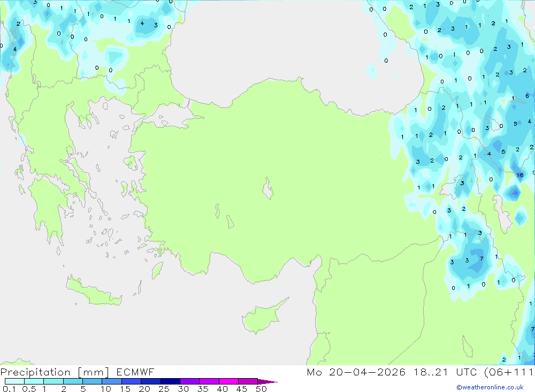Pick the 10 to 15 mm legend swatch
The width and height of the screenshot is (535, 392).
[x=112, y=381]
